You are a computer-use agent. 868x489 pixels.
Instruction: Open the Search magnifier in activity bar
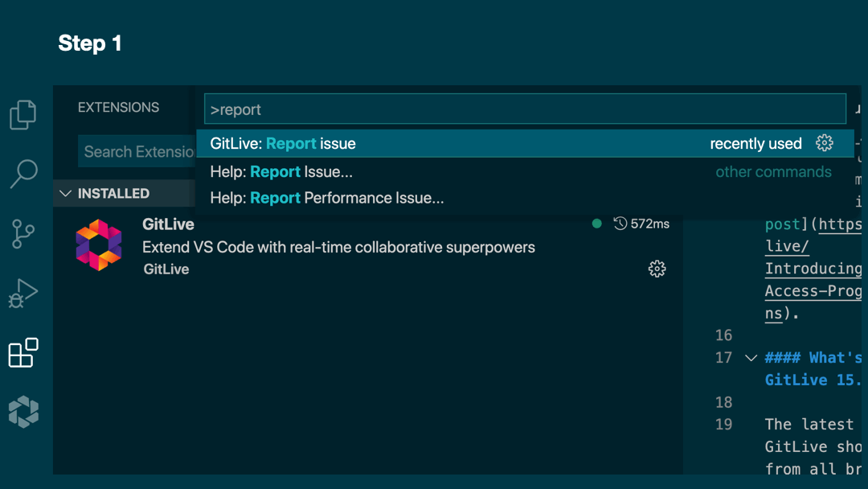24,174
